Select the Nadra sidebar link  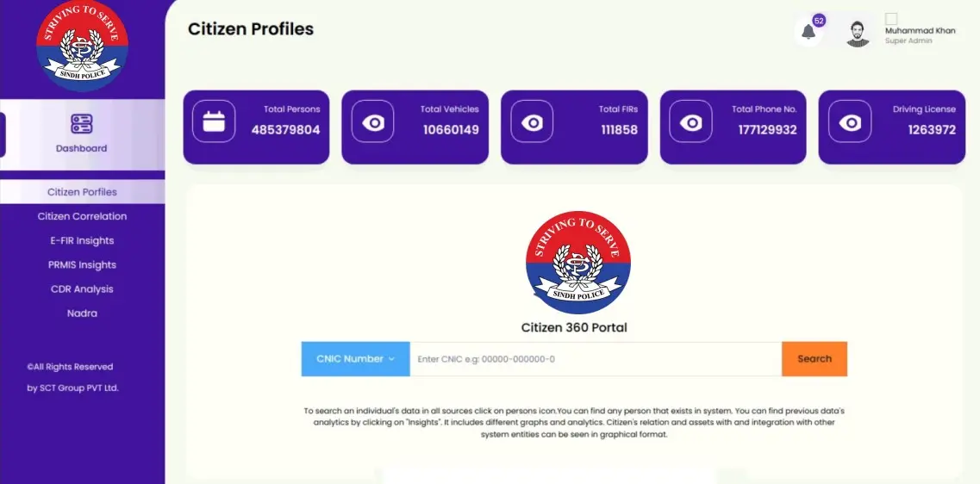[82, 313]
